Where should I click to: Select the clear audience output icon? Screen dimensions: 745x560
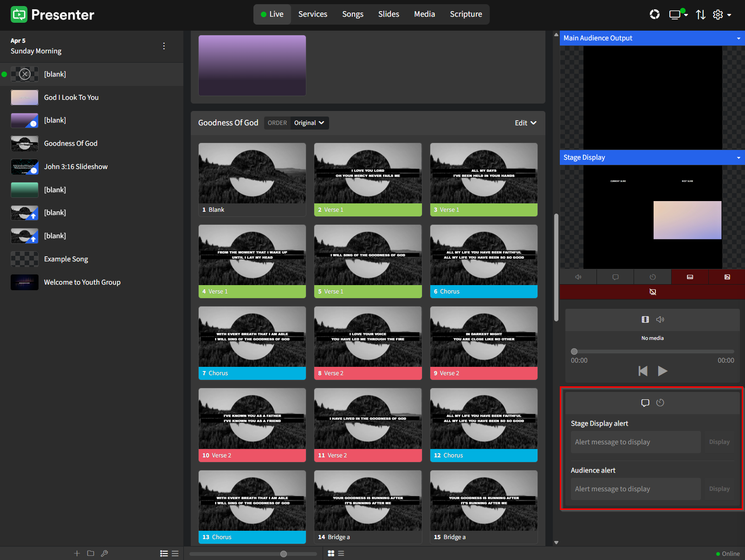click(x=653, y=292)
